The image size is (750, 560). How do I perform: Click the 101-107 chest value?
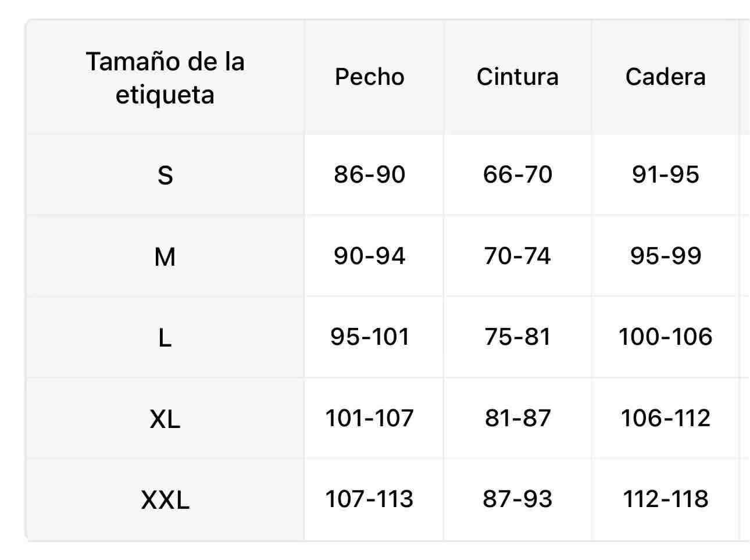(x=370, y=418)
